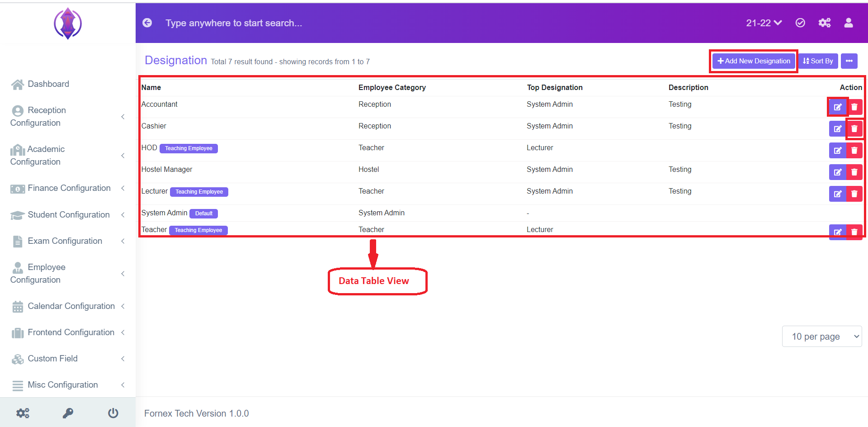Screen dimensions: 868x427
Task: Click the Cashier name cell
Action: pos(154,126)
